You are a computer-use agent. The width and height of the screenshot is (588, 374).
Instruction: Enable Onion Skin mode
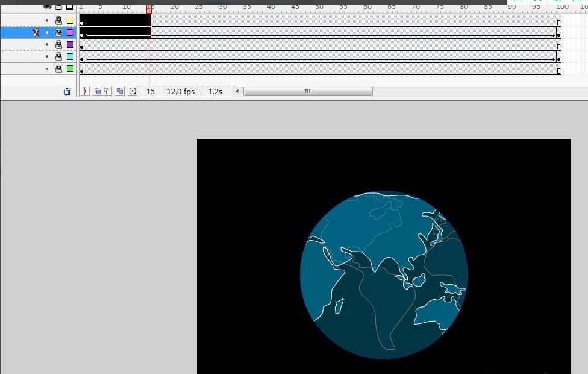coord(98,91)
